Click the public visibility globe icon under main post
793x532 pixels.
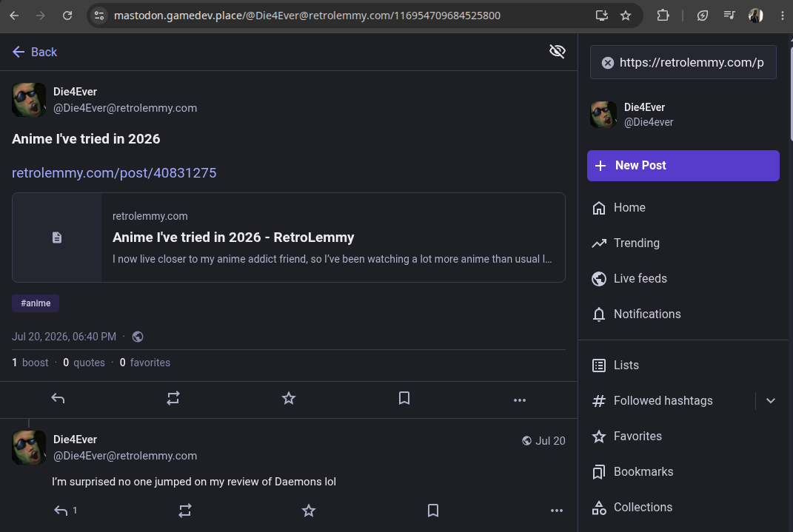click(x=138, y=337)
